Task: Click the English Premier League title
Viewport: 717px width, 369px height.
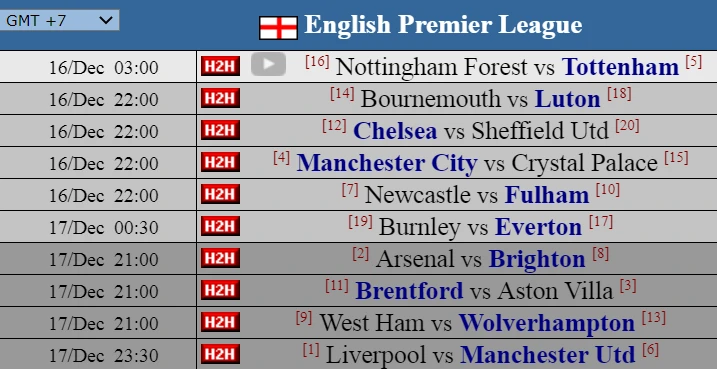Action: point(443,25)
